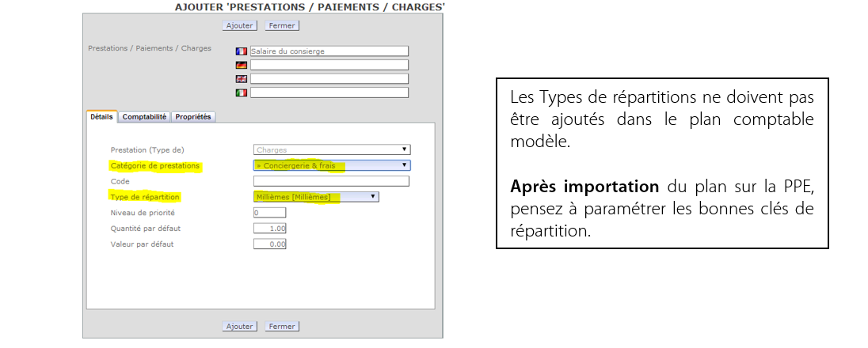Open the Type de répartition dropdown

pos(315,197)
